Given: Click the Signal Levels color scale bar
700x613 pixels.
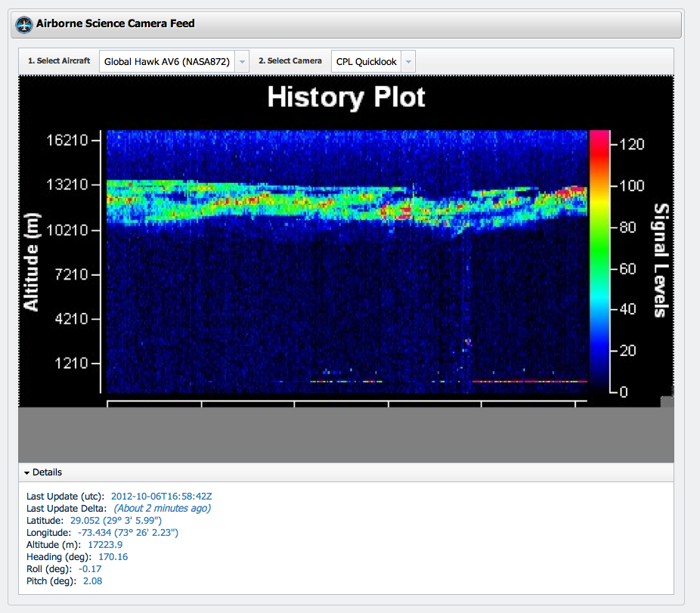Looking at the screenshot, I should coord(599,261).
